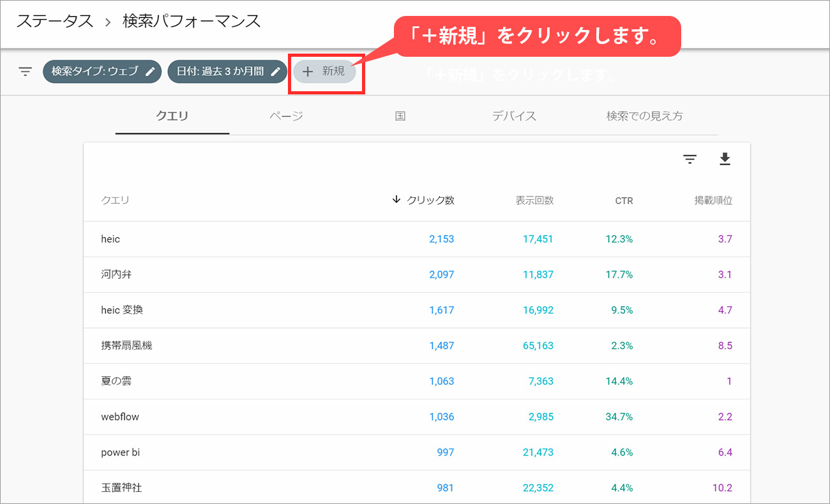The height and width of the screenshot is (504, 830).
Task: Click impressions value 17,451
Action: [x=537, y=239]
